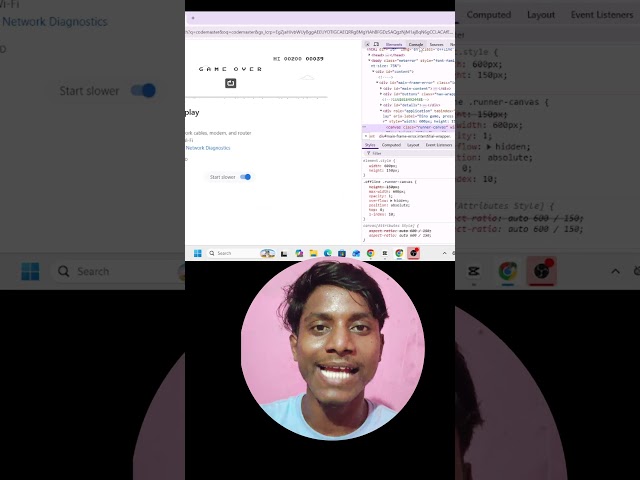The width and height of the screenshot is (640, 480).
Task: Open Layout tab in sharp center DevTools
Action: [x=413, y=145]
